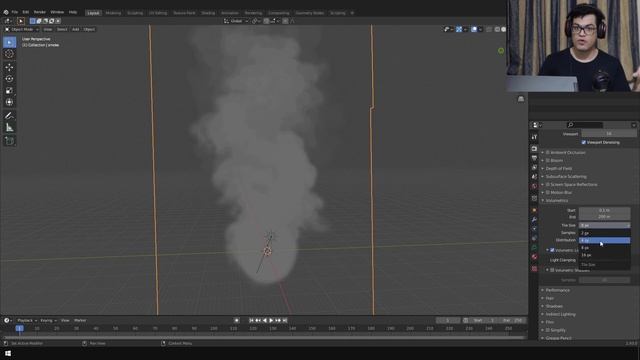
Task: Toggle the Volumetric Shadows checkbox
Action: point(552,270)
